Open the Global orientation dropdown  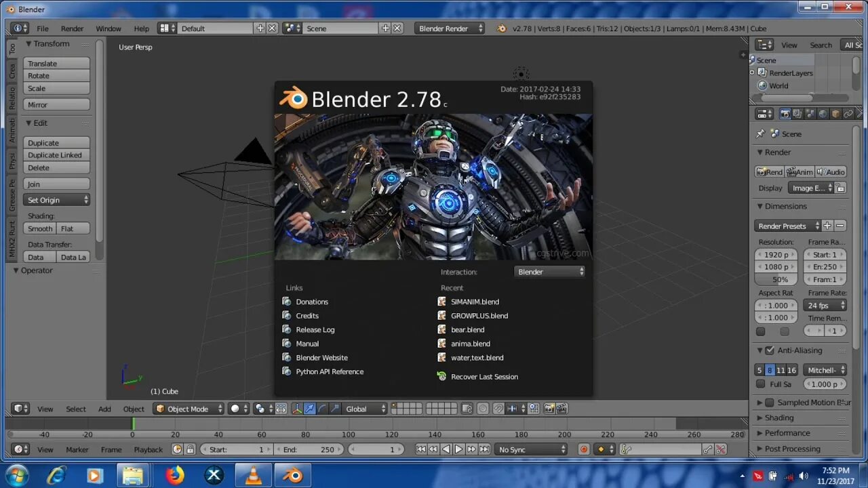click(365, 409)
